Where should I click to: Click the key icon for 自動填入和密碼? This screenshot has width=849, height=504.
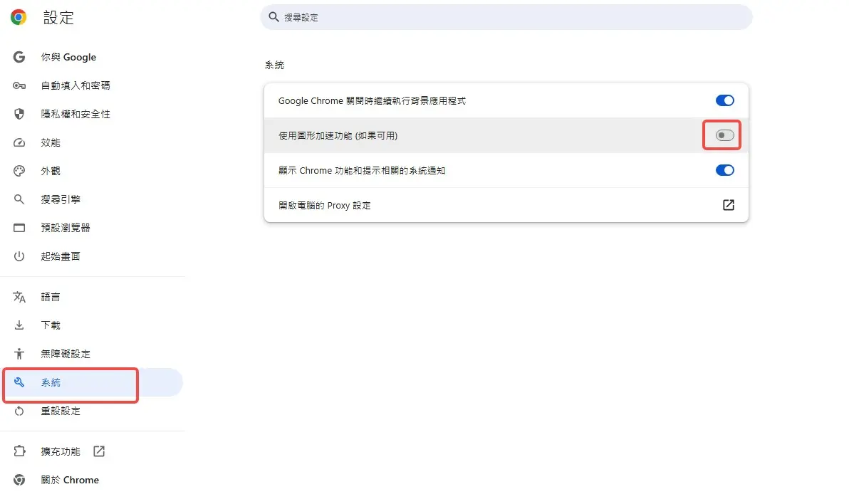tap(19, 85)
